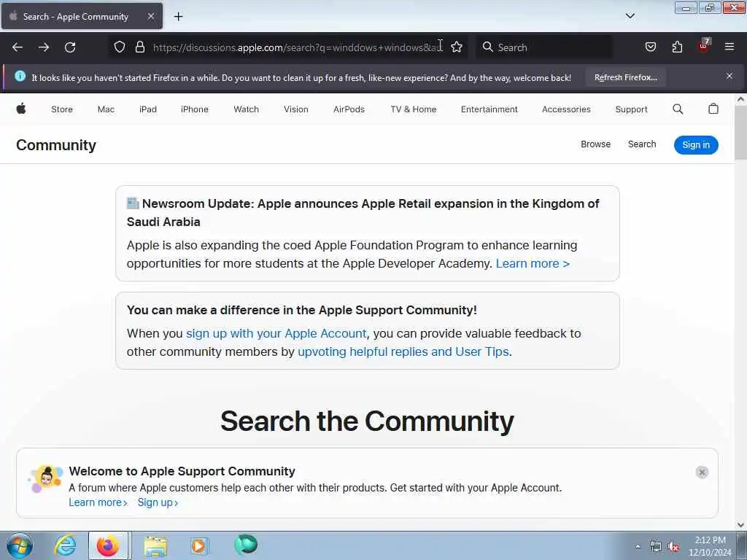Open the Apple site search magnifier icon
The height and width of the screenshot is (560, 747).
pos(678,109)
